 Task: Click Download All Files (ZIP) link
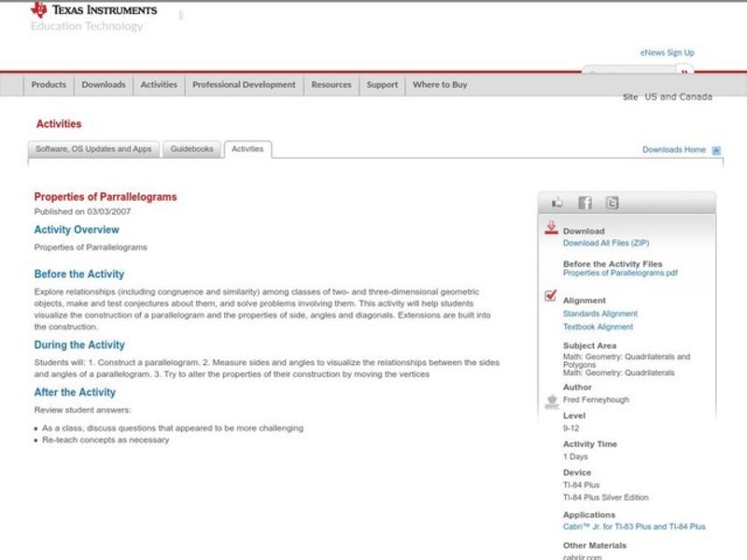[605, 243]
